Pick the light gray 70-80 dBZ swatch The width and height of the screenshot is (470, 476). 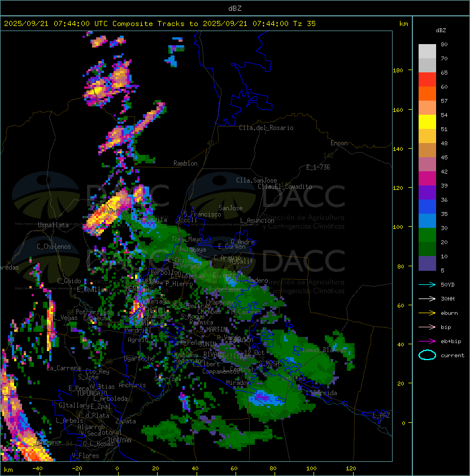pyautogui.click(x=427, y=51)
